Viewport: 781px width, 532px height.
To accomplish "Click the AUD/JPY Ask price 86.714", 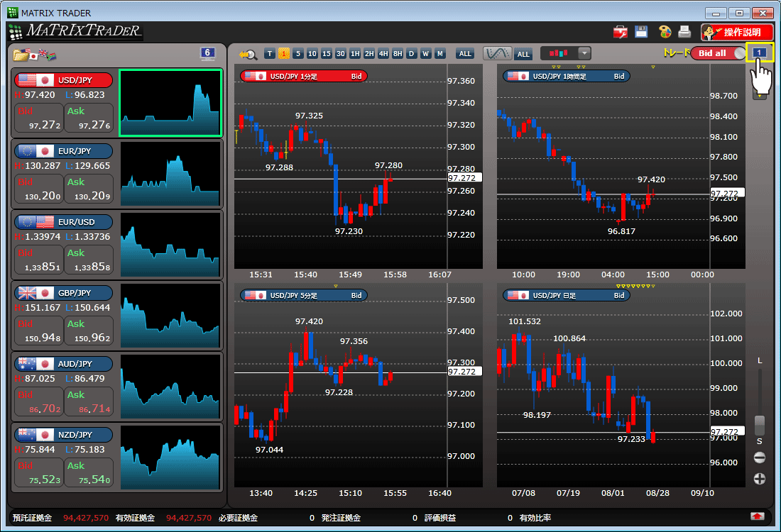I will 89,401.
